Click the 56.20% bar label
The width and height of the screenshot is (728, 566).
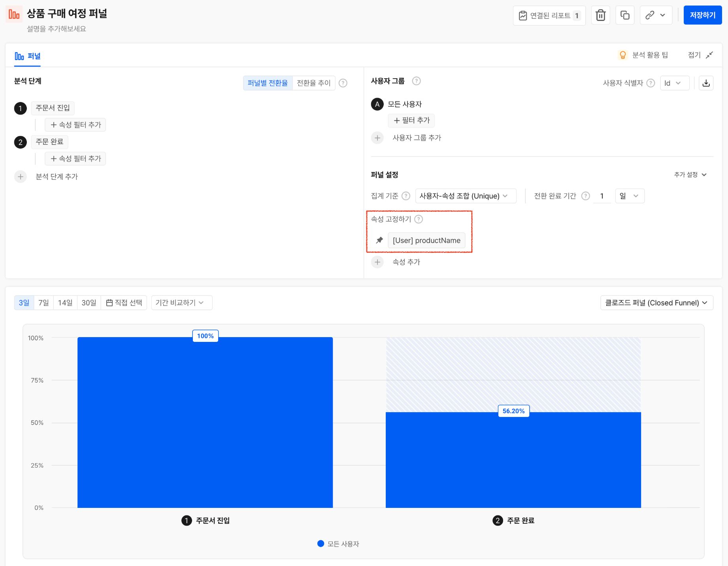[x=514, y=411]
